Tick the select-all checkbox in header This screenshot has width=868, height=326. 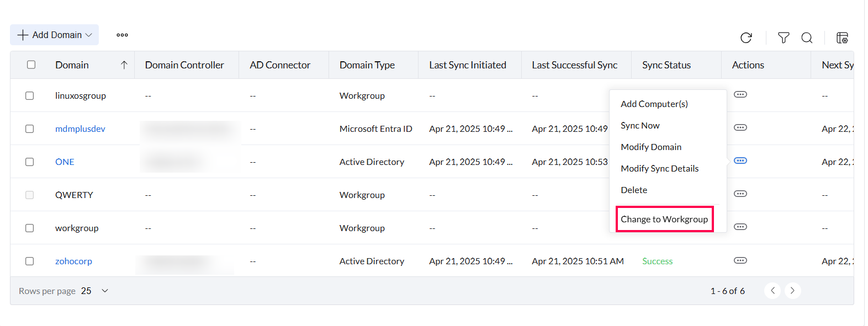[31, 65]
